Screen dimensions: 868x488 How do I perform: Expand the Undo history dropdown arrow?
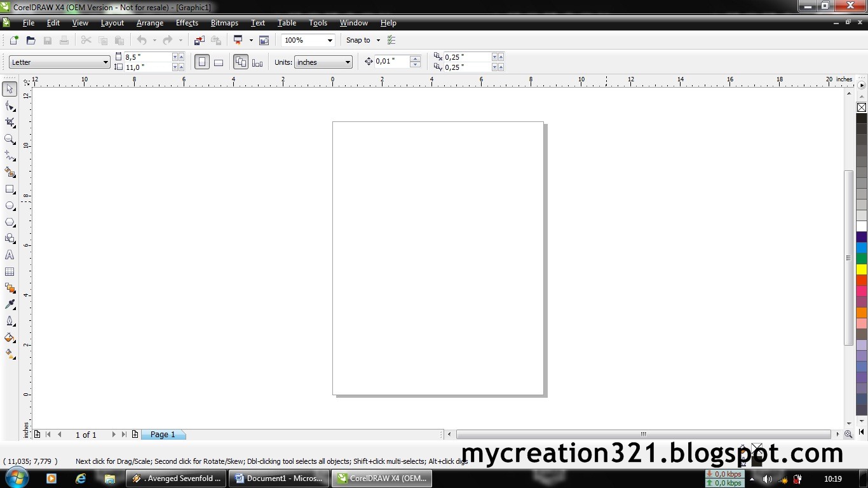click(x=154, y=40)
